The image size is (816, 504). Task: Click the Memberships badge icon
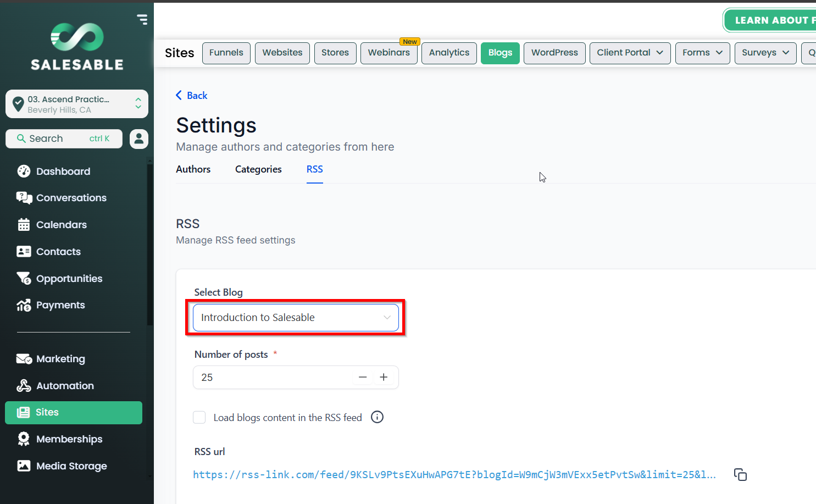pyautogui.click(x=24, y=439)
